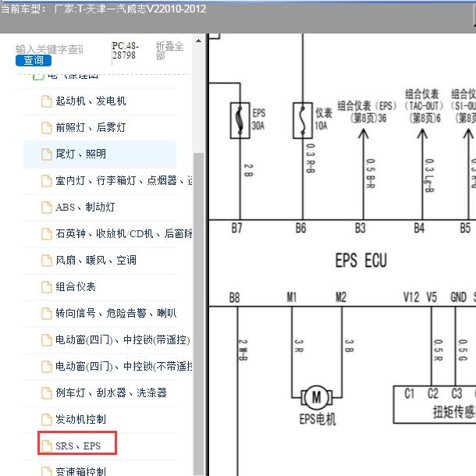Viewport: 476px width, 476px height.
Task: Click the B8 terminal label
Action: click(x=234, y=298)
